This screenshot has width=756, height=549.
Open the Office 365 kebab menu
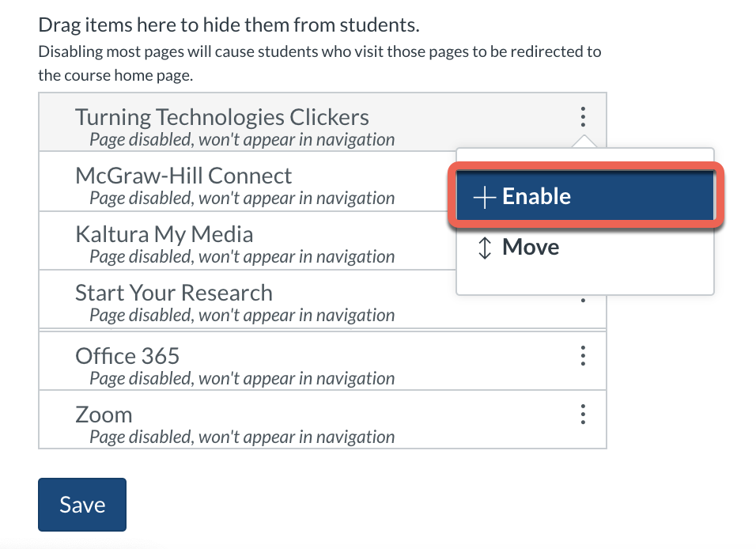pos(583,355)
